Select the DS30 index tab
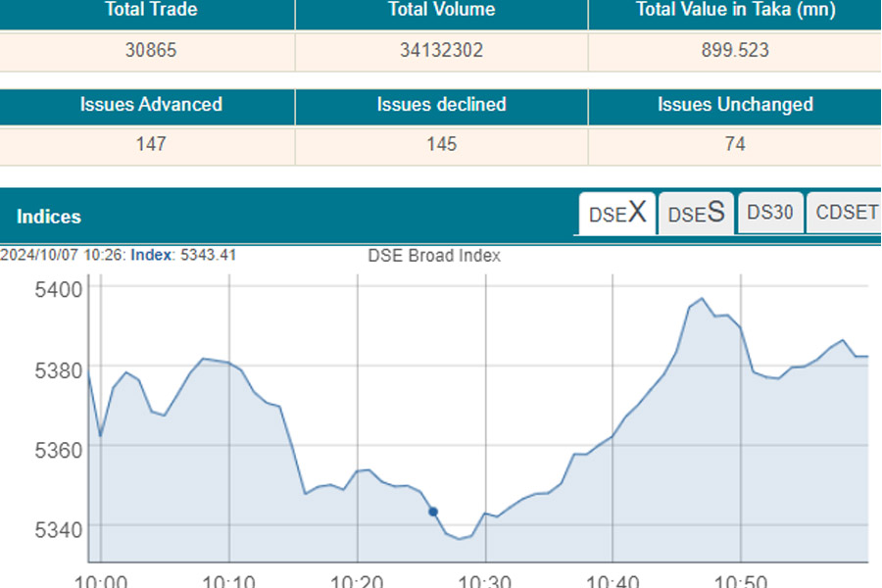 click(x=769, y=213)
